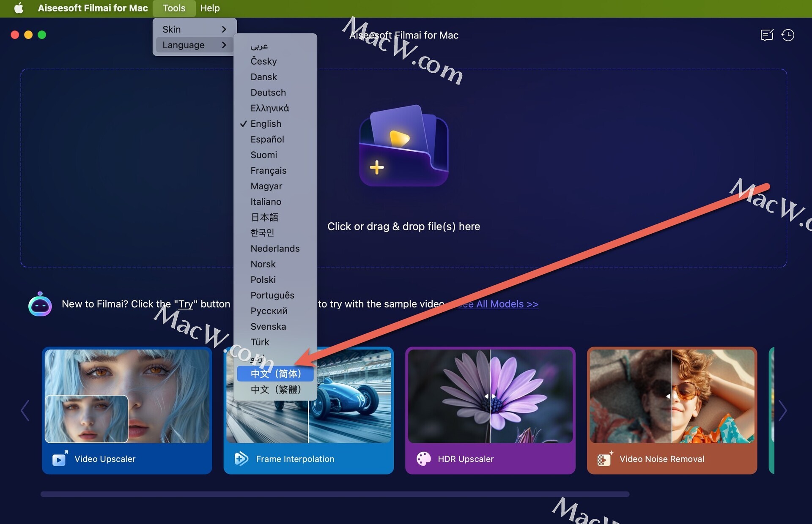Open the Apple menu
Image resolution: width=812 pixels, height=524 pixels.
click(x=19, y=8)
